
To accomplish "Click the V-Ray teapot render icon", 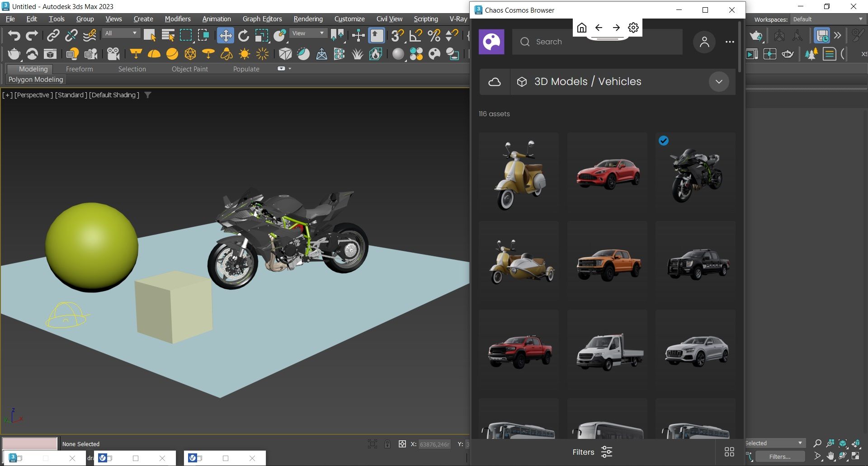I will [x=14, y=54].
